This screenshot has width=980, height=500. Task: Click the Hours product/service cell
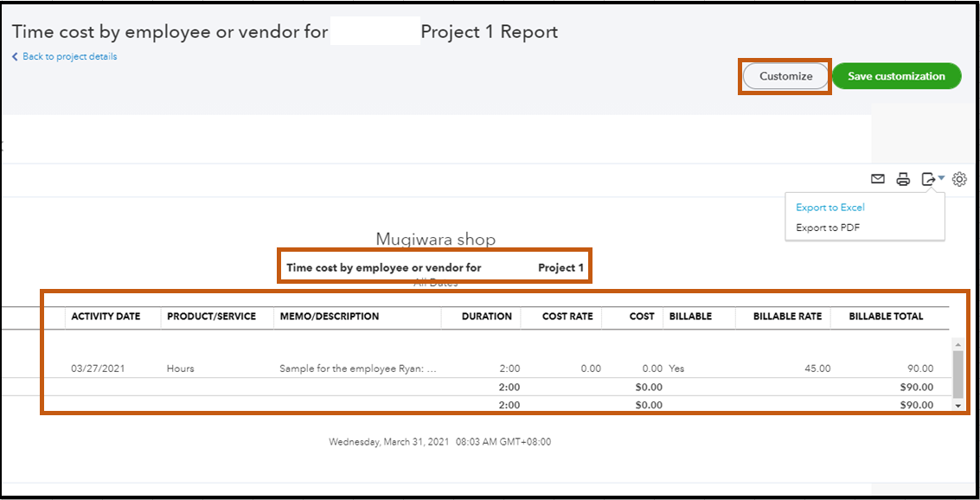(x=180, y=369)
